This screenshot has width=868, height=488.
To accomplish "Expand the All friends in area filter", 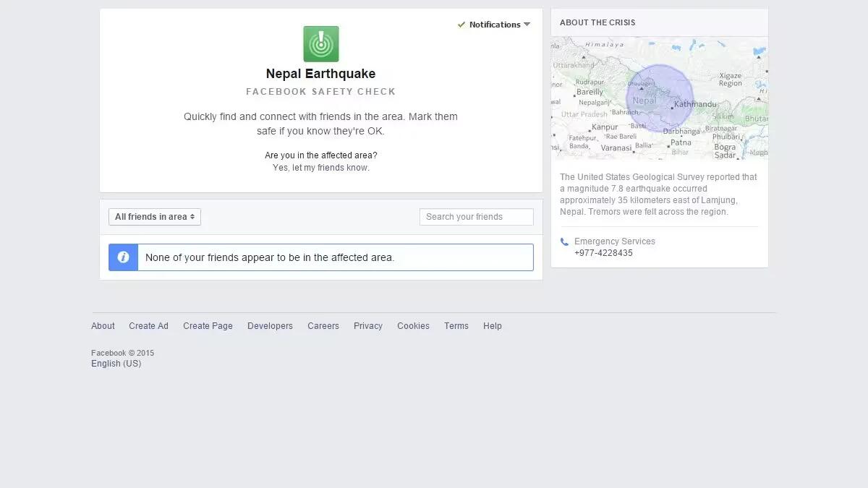I will click(x=155, y=217).
